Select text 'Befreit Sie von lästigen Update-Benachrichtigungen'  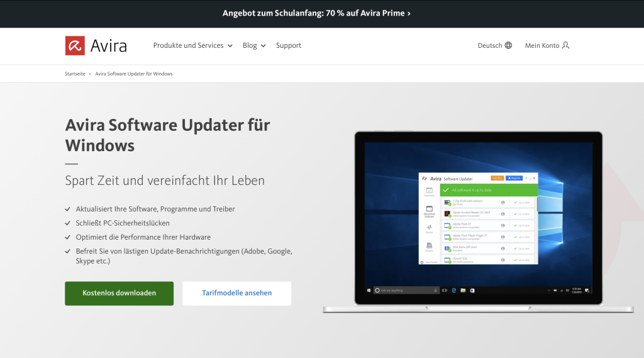click(x=158, y=251)
